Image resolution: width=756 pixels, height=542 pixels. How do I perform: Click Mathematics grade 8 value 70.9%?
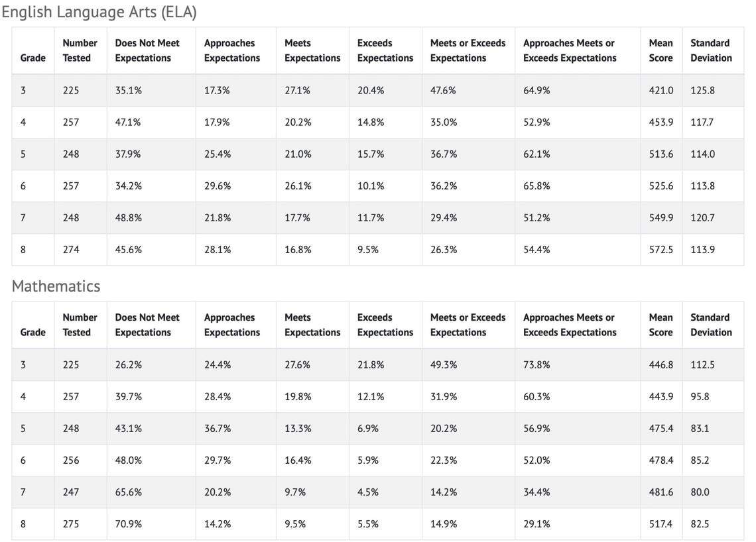pyautogui.click(x=128, y=523)
